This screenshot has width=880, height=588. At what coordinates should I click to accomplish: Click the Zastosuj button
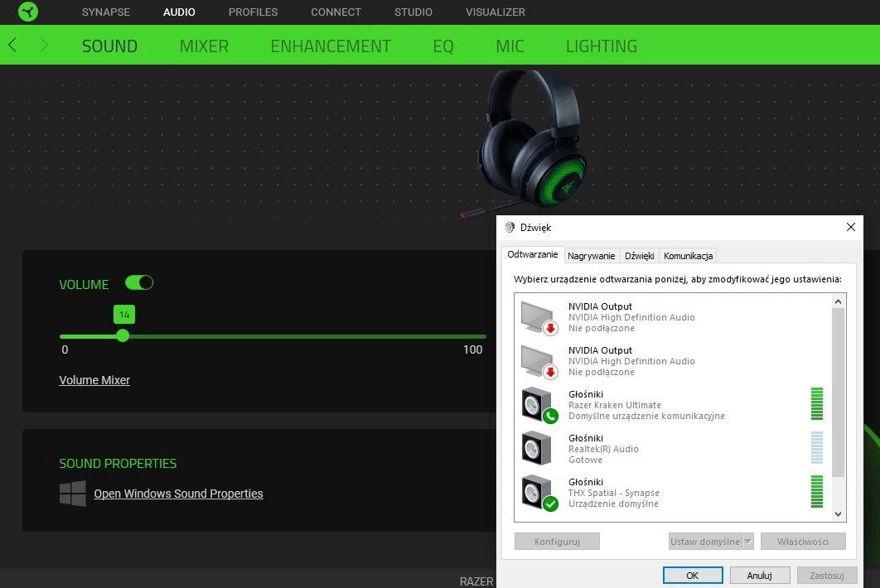coord(827,575)
